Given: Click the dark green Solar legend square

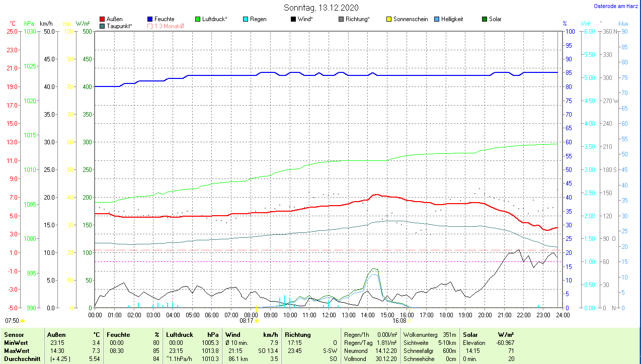Looking at the screenshot, I should click(x=485, y=19).
